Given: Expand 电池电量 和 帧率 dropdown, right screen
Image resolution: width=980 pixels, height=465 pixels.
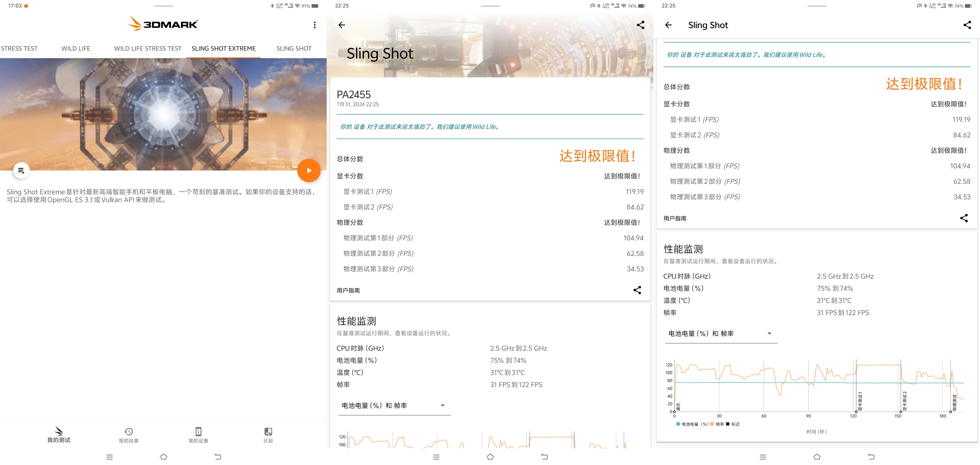Looking at the screenshot, I should (721, 334).
